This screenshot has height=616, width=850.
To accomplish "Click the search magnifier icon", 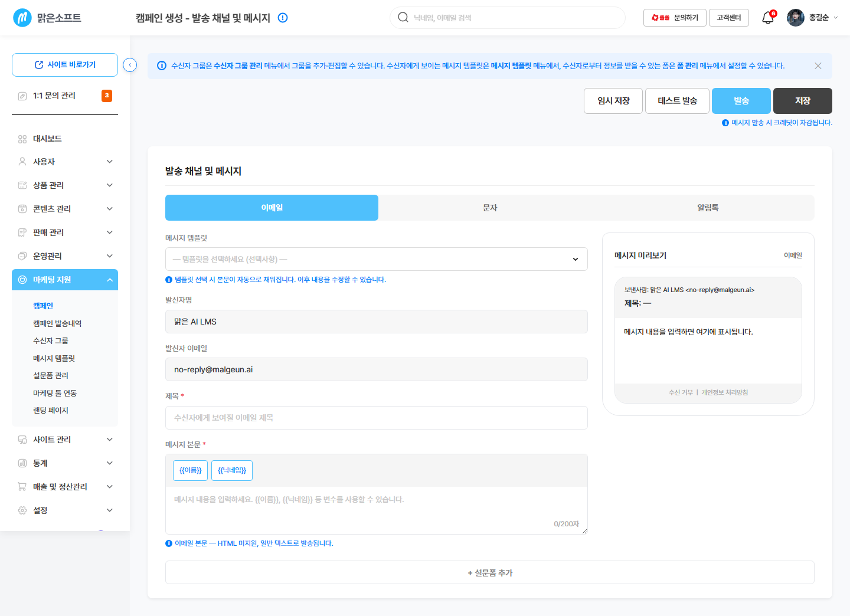I will (x=403, y=17).
